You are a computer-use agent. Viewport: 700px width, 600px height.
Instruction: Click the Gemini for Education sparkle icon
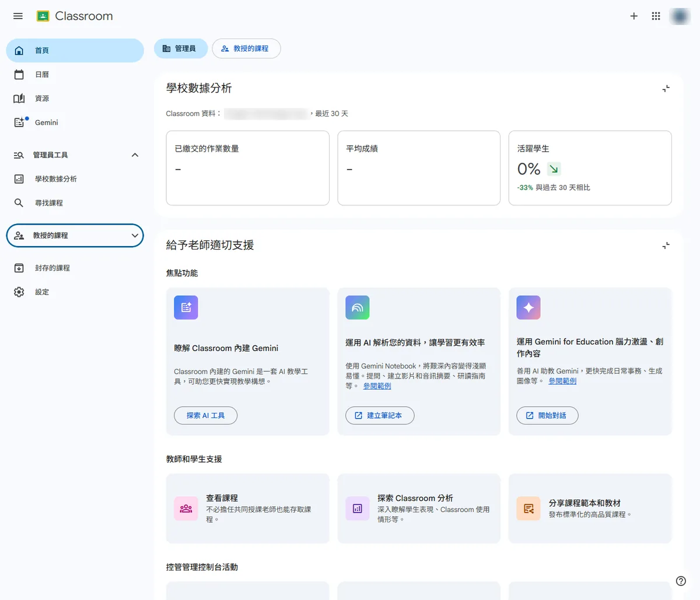[x=528, y=307]
